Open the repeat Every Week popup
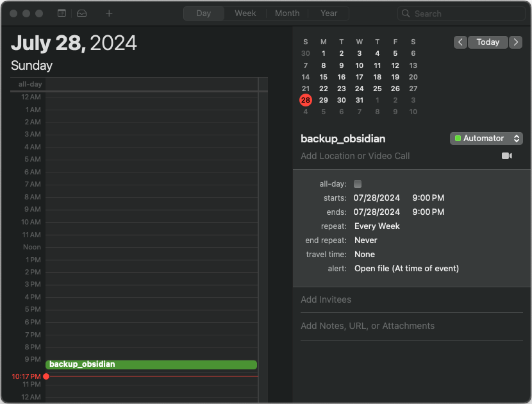The height and width of the screenshot is (404, 532). click(377, 226)
